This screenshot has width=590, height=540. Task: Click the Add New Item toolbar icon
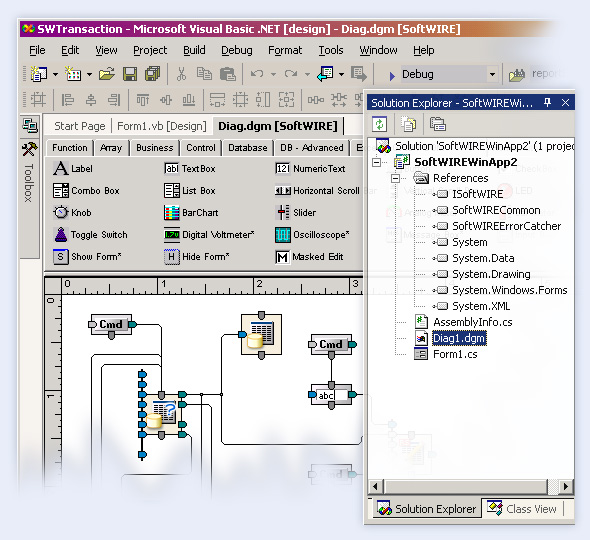[73, 74]
